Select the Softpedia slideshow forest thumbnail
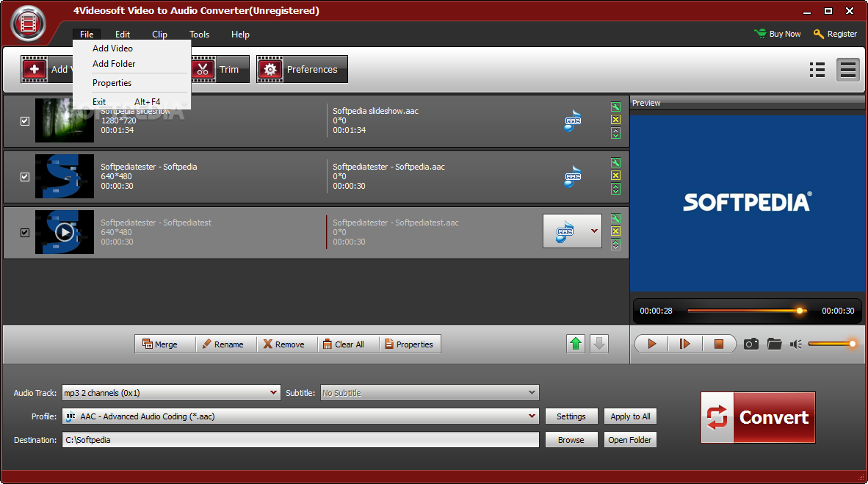868x484 pixels. 64,120
